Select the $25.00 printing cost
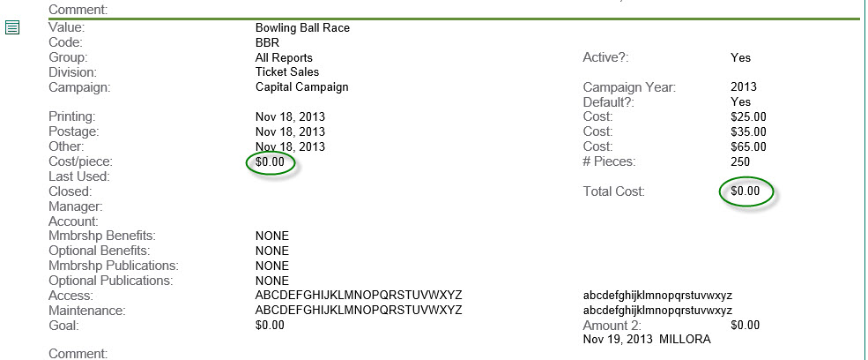 pyautogui.click(x=748, y=117)
